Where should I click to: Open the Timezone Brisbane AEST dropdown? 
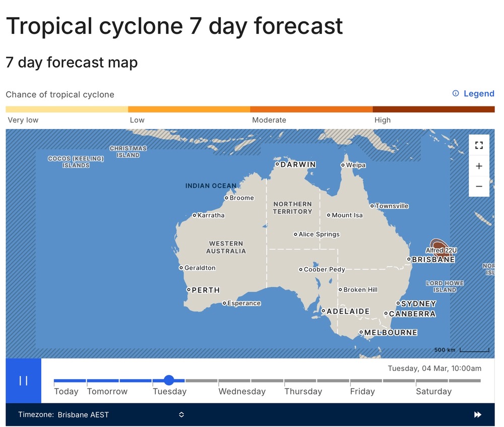(101, 415)
